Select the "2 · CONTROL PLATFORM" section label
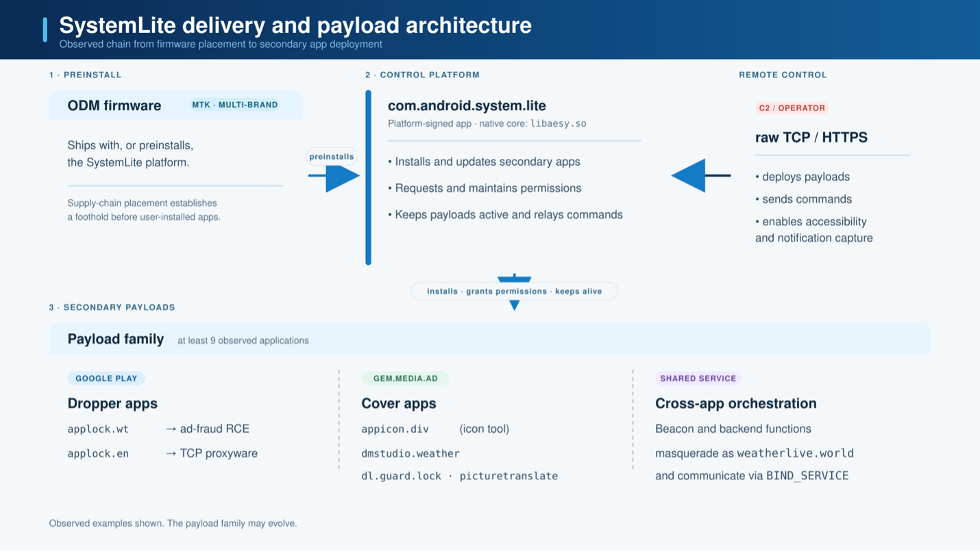Viewport: 980px width, 554px height. (x=422, y=75)
